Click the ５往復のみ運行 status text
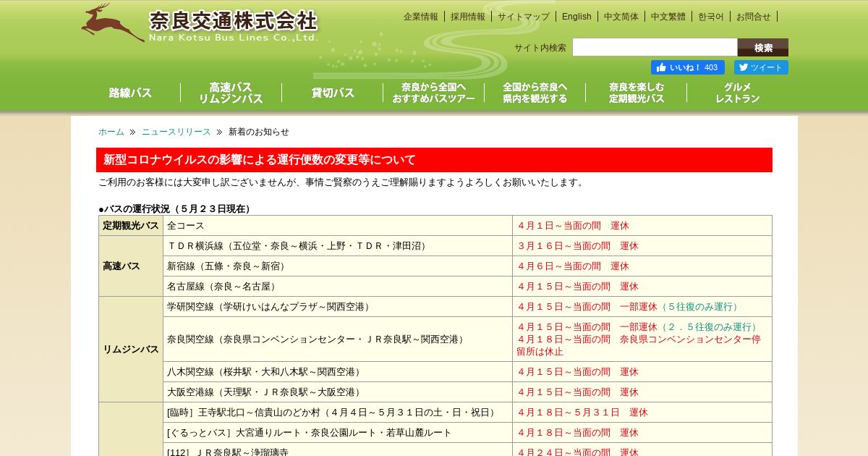Image resolution: width=868 pixels, height=456 pixels. click(700, 307)
